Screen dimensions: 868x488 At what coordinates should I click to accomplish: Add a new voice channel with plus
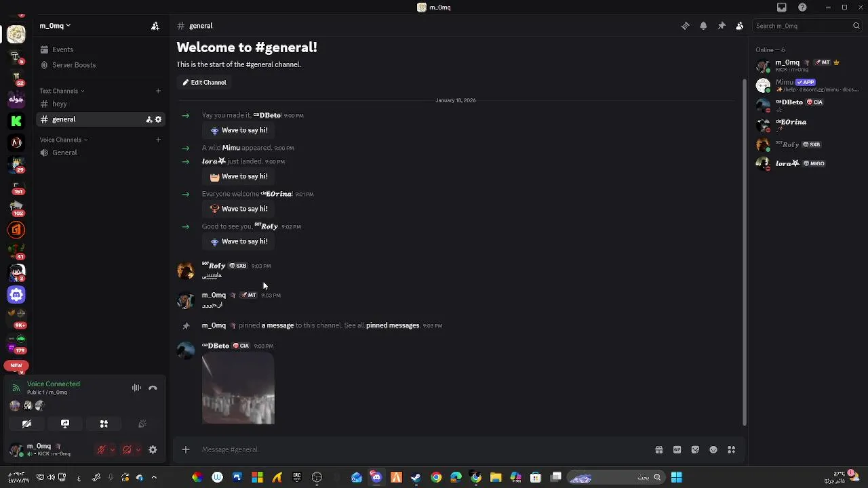tap(158, 140)
